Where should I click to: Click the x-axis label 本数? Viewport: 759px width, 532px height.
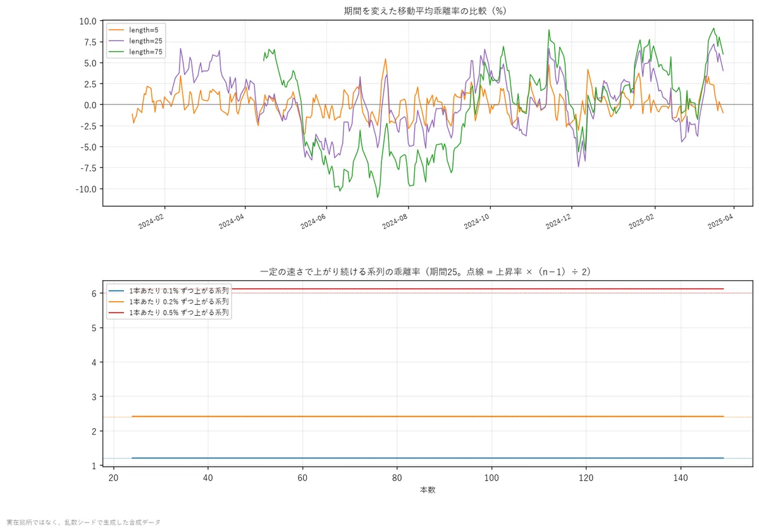click(428, 490)
